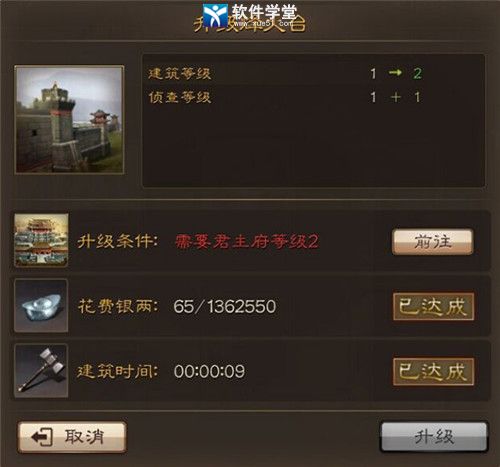Viewport: 500px width, 467px height.
Task: Cancel the upgrade with 取消 button
Action: tap(72, 437)
